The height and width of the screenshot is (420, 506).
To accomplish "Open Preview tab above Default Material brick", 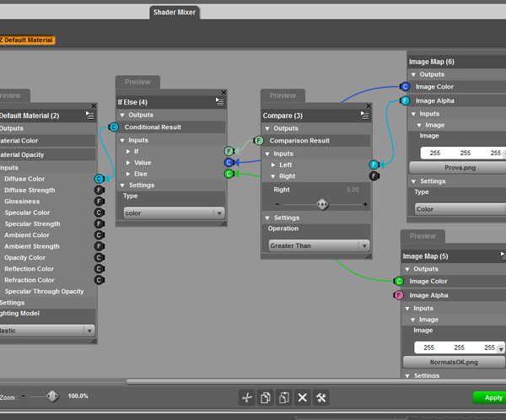I will click(x=14, y=95).
